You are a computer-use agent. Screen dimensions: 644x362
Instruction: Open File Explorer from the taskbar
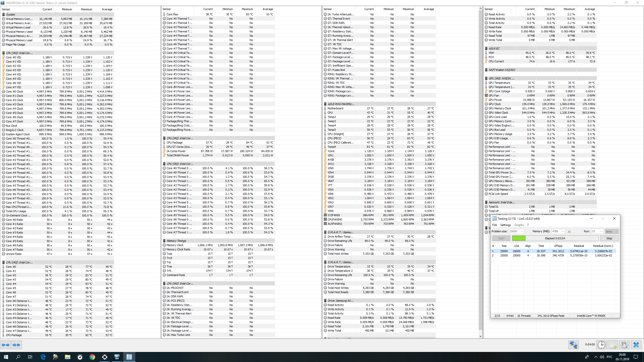[x=67, y=357]
